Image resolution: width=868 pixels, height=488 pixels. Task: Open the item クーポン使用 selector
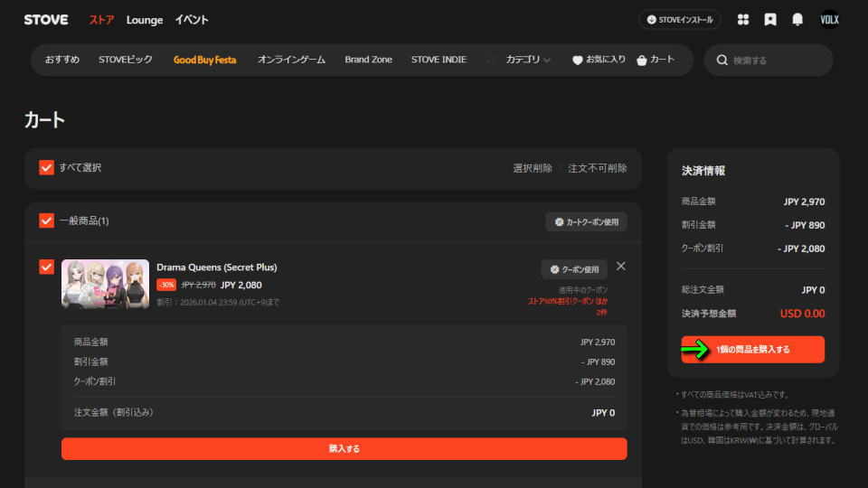coord(574,269)
